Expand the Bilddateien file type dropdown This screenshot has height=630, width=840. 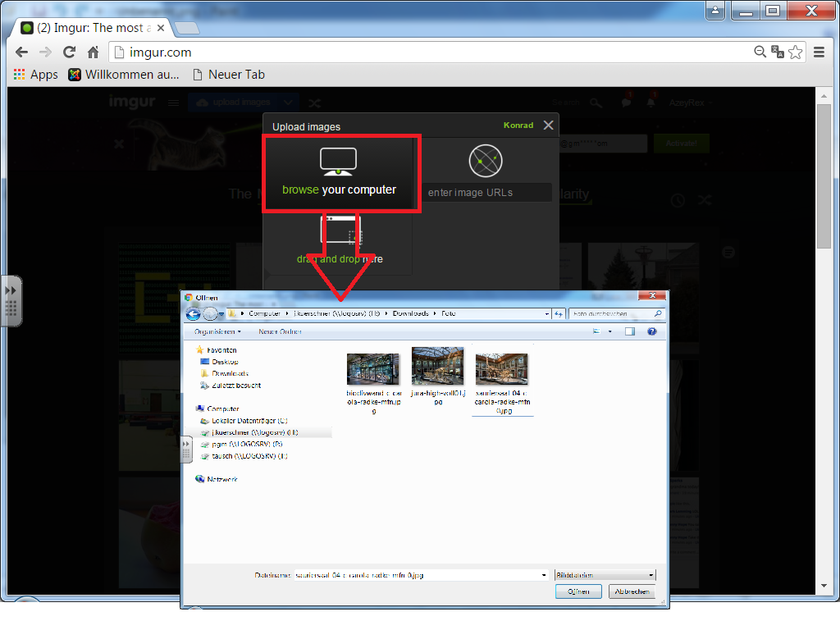(651, 575)
